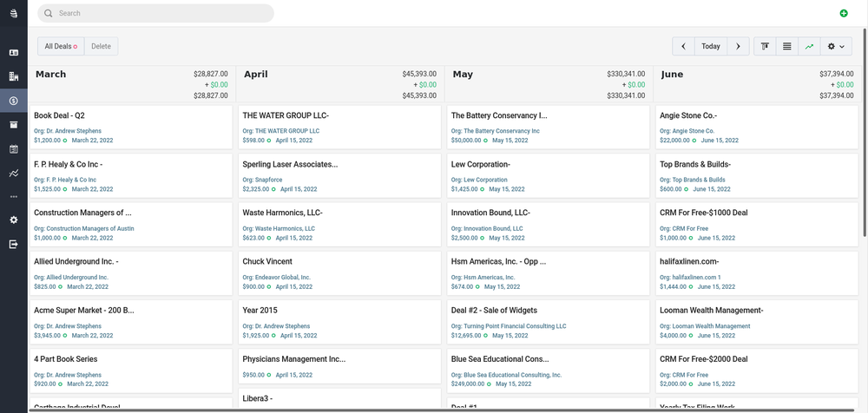The height and width of the screenshot is (413, 868).
Task: Click Org: Turning Point Financial Consulting LLC
Action: pyautogui.click(x=509, y=326)
